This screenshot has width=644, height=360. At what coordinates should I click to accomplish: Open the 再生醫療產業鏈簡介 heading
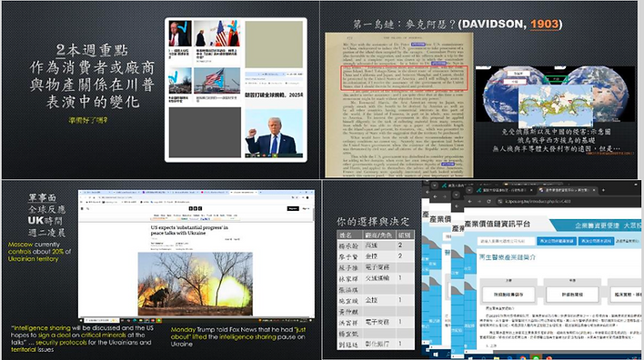(508, 257)
